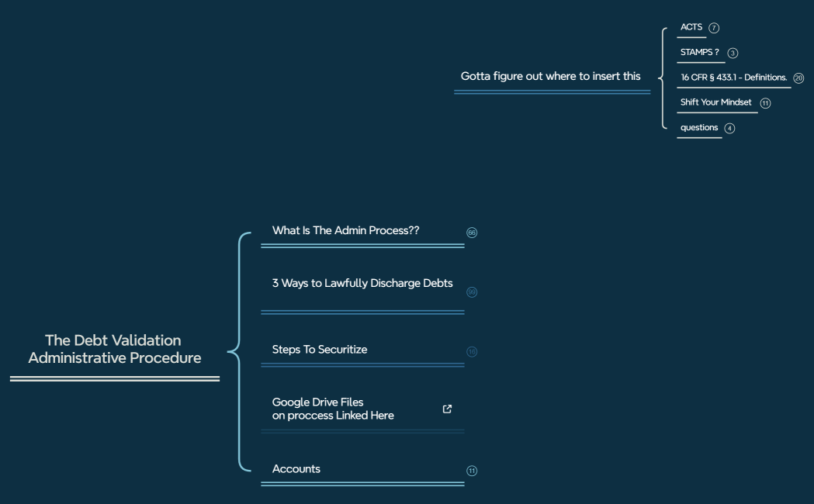Select the 3 Ways to Lawfully Discharge Debts topic
814x504 pixels.
363,283
